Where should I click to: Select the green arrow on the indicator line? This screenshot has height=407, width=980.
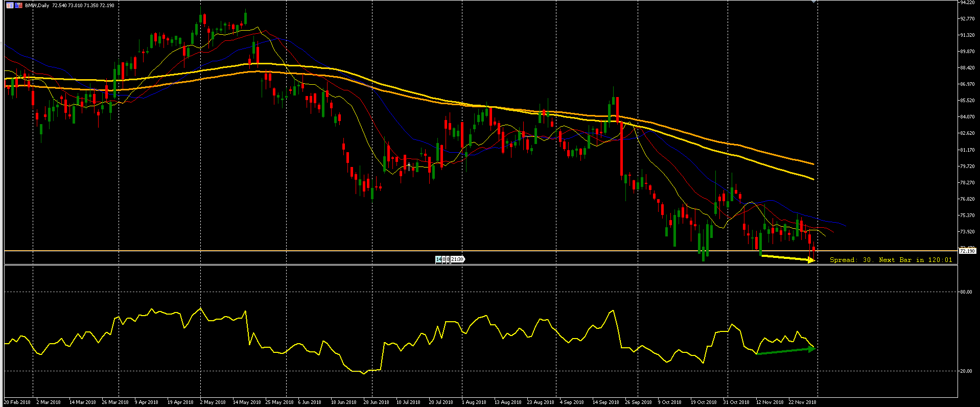point(785,351)
